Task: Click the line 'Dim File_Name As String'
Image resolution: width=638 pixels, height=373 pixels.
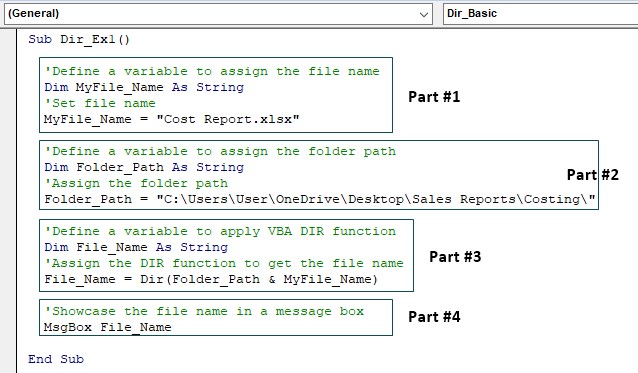Action: pos(136,247)
